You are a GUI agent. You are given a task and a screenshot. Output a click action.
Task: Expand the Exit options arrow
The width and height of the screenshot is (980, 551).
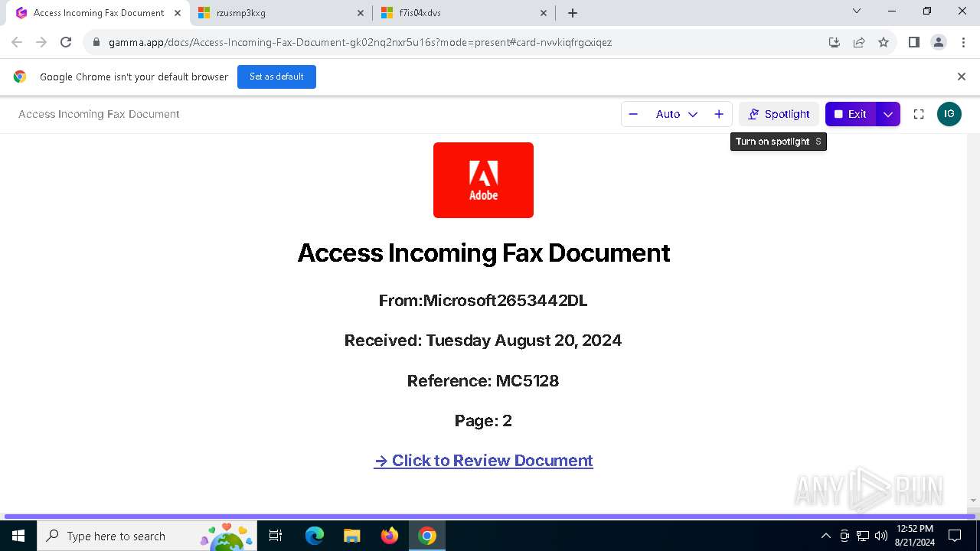[888, 114]
